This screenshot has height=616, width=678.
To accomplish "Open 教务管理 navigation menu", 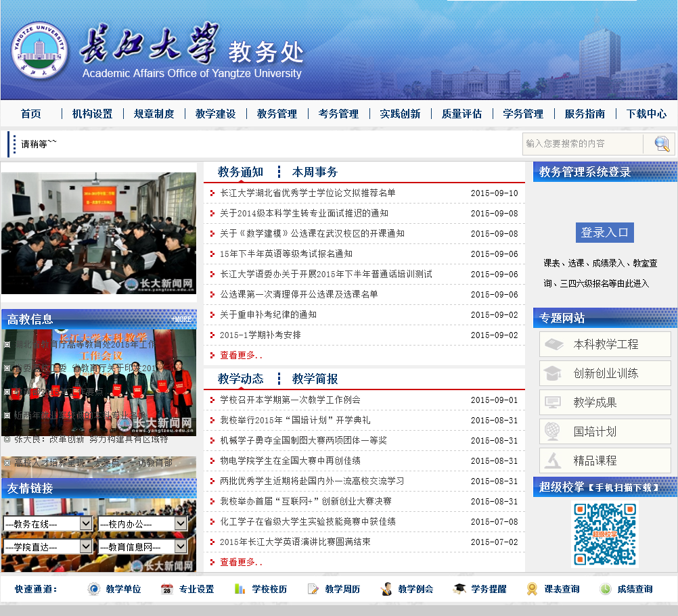I will click(x=277, y=114).
